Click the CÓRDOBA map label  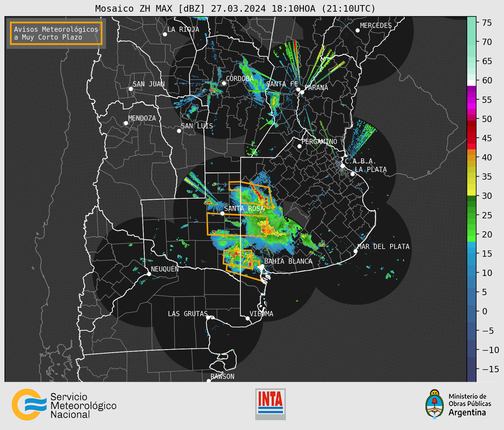(x=240, y=79)
